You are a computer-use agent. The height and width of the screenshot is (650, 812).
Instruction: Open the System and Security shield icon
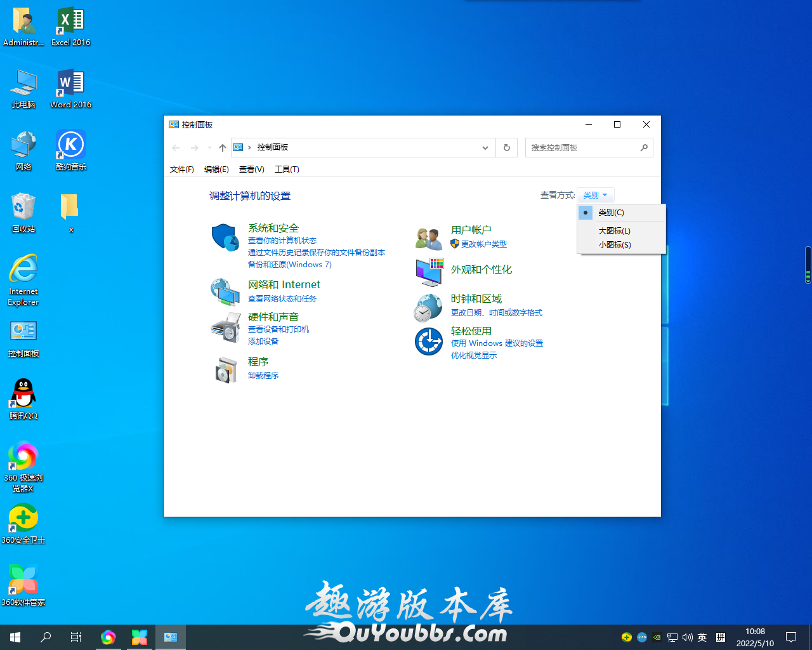coord(225,237)
